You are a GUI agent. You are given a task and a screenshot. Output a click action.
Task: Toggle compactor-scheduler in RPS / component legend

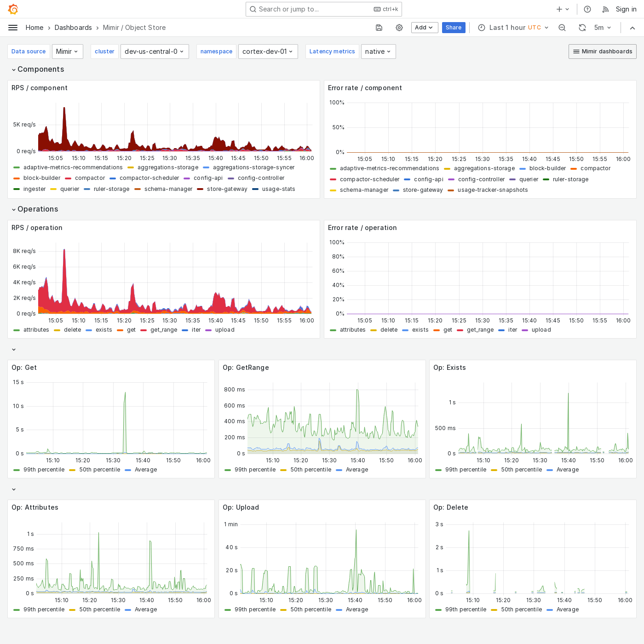pos(149,178)
